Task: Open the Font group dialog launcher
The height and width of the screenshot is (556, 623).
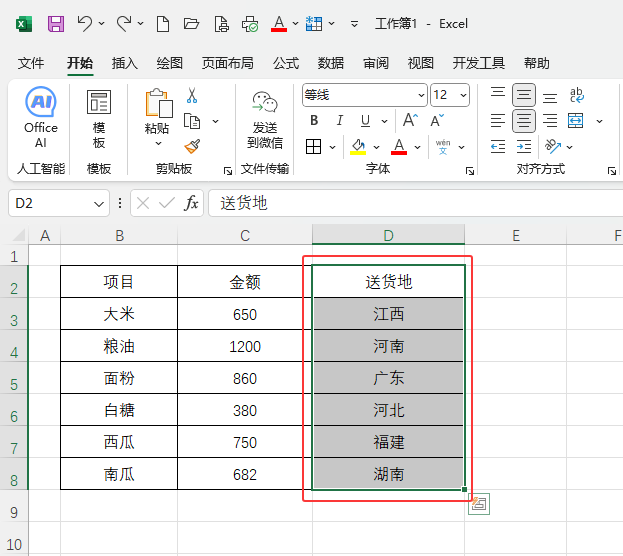Action: 470,171
